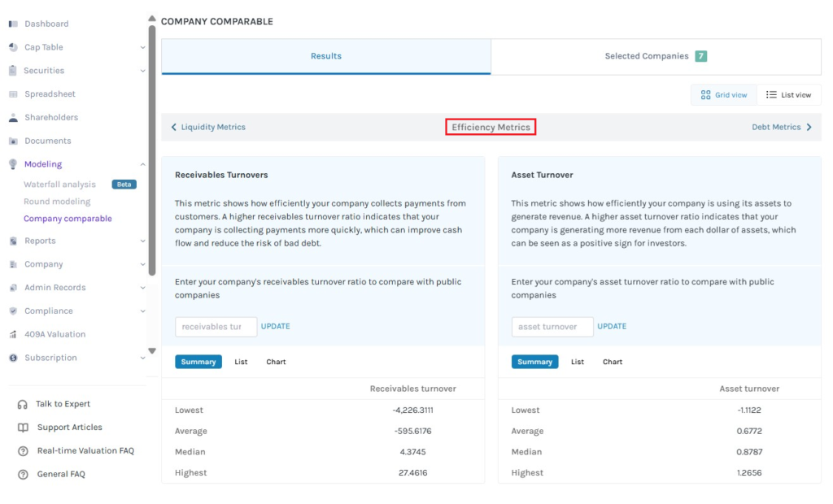Expand the Securities menu chevron
This screenshot has width=833, height=504.
[x=142, y=71]
